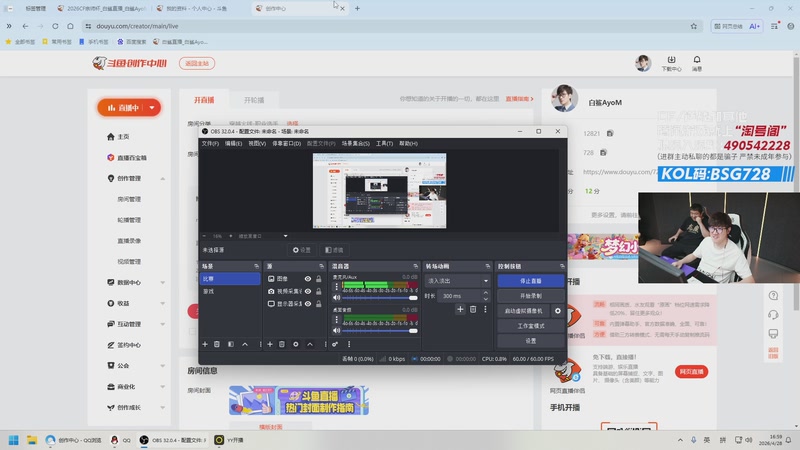Expand dropdown arrow on 直播中 button
Screen dimensions: 800x450
[152, 108]
